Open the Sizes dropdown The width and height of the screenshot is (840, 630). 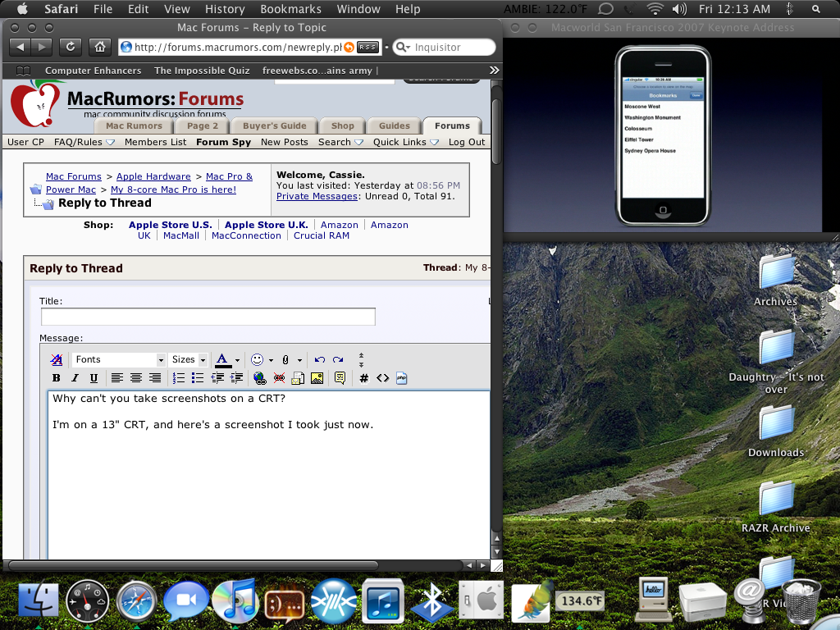(x=188, y=359)
